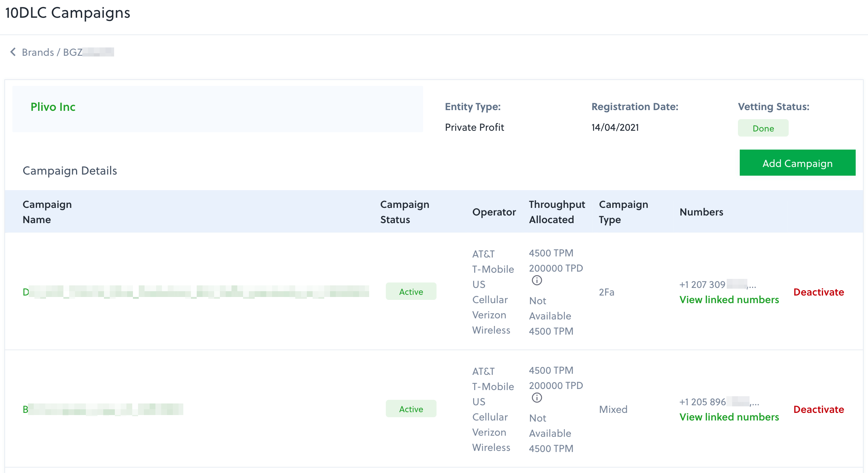Deactivate the 2Fa campaign
This screenshot has height=473, width=868.
pyautogui.click(x=818, y=292)
